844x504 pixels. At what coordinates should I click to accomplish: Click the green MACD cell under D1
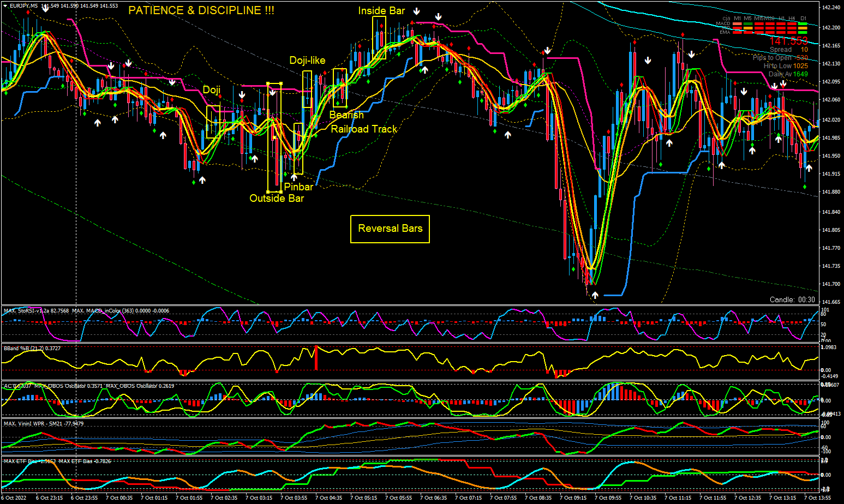pos(803,23)
